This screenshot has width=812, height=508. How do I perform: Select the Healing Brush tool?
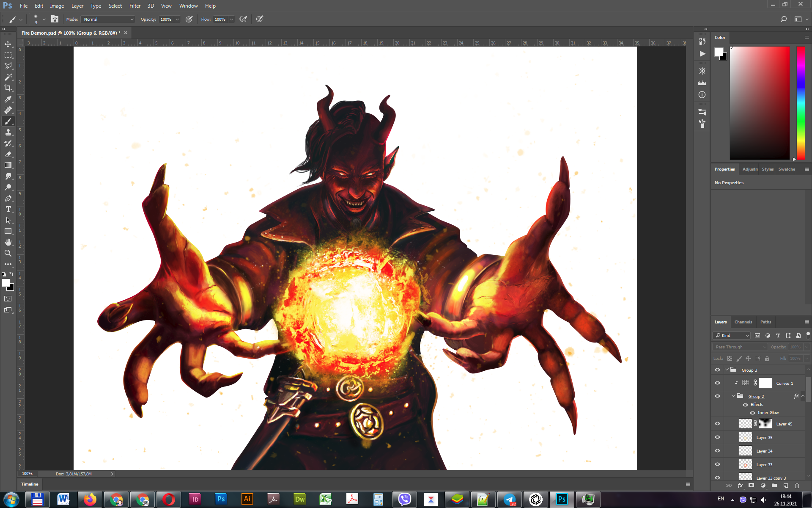[x=8, y=110]
